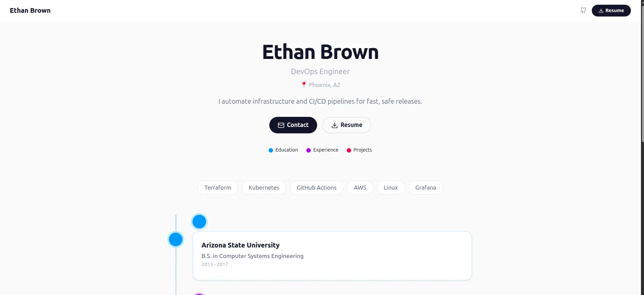The image size is (644, 295).
Task: Click the blue Education legend dot
Action: [x=271, y=150]
